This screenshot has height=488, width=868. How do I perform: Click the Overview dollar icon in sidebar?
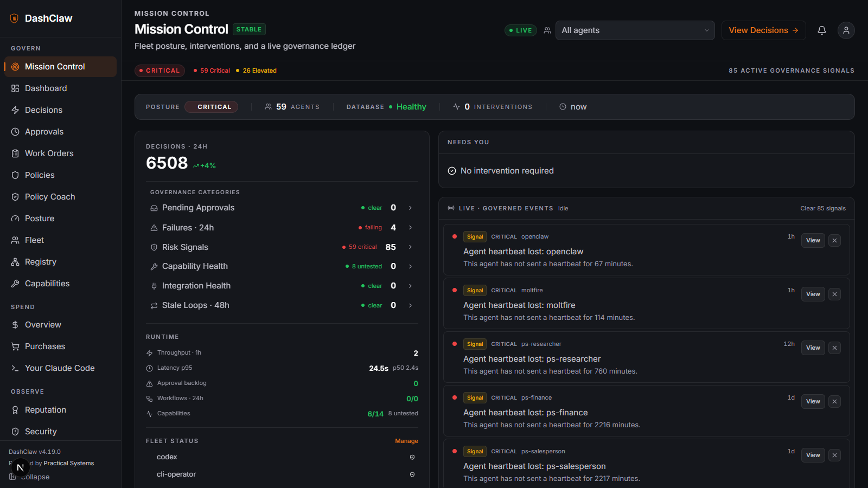(x=15, y=325)
